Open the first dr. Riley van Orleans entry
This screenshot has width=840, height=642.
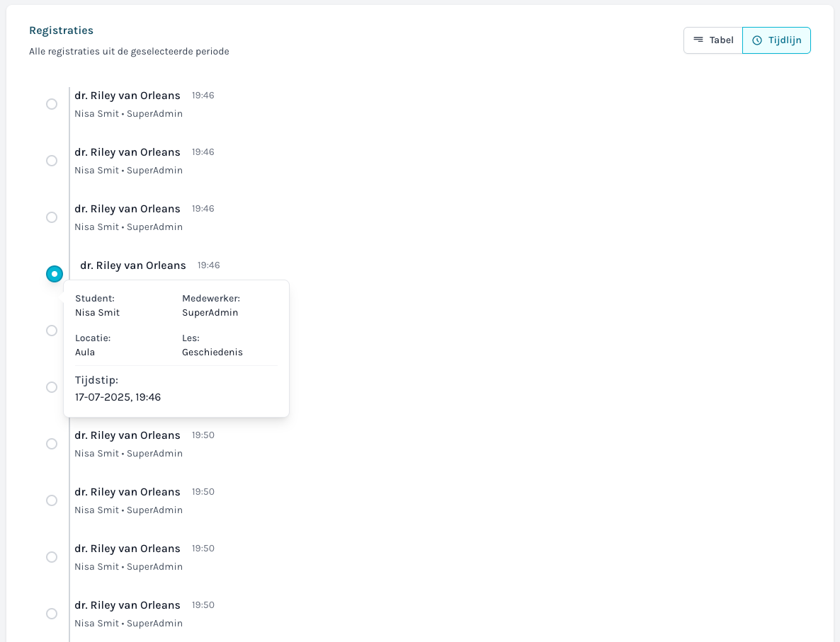pos(127,96)
